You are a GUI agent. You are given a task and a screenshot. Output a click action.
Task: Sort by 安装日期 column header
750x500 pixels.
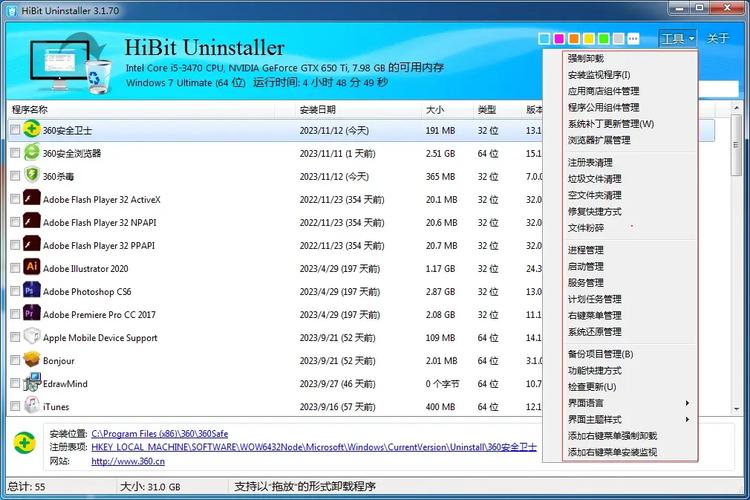click(358, 110)
